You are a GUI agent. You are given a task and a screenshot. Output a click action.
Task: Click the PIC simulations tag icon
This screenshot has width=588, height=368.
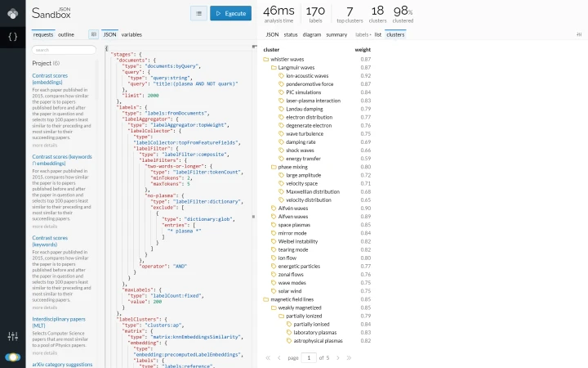tap(281, 92)
